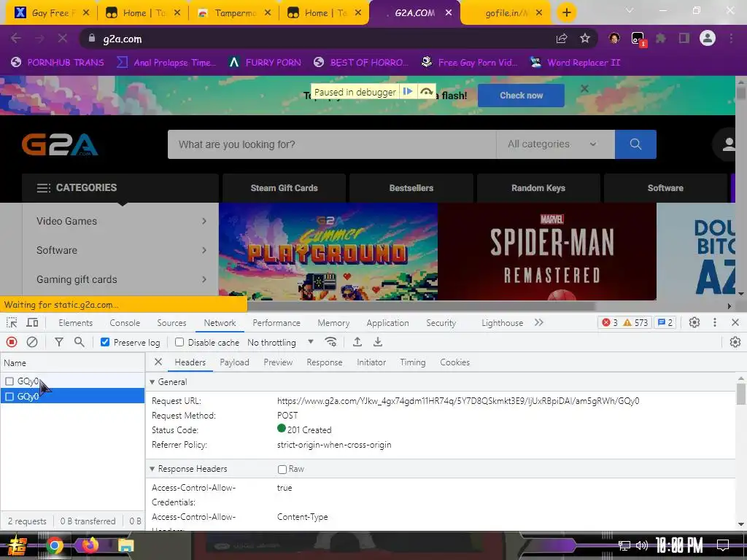Viewport: 747px width, 560px height.
Task: Stop recording network log
Action: coord(12,342)
